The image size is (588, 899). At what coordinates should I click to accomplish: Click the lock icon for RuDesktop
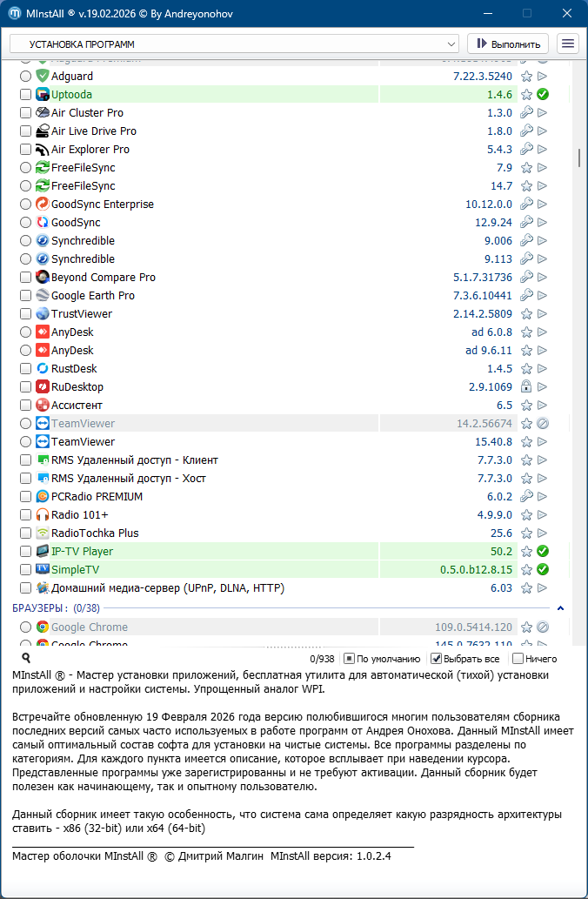[x=526, y=387]
